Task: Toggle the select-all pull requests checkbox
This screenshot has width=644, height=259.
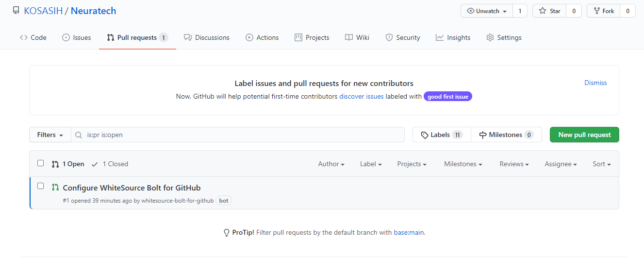Action: pyautogui.click(x=41, y=163)
